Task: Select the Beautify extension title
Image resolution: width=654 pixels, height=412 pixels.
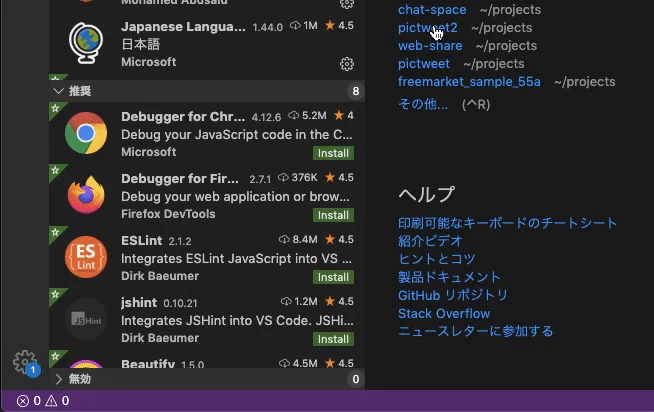Action: pos(148,363)
